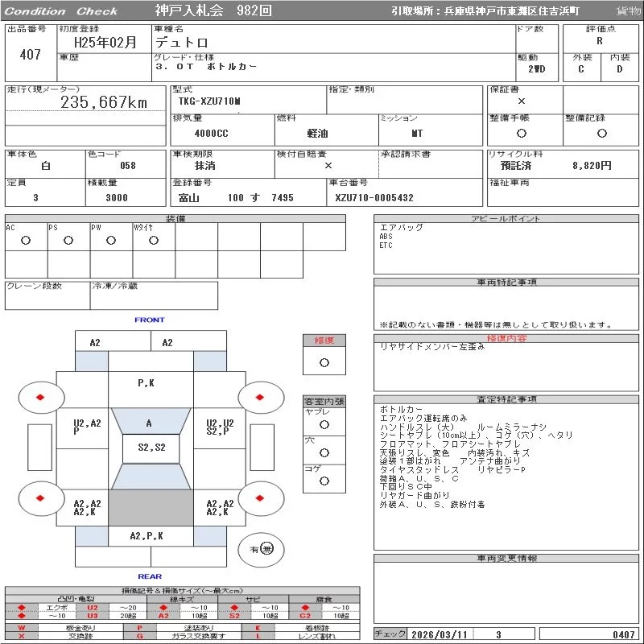Screen dimensions: 644x644
Task: Select the 修復 repair history circle
Action: (324, 362)
